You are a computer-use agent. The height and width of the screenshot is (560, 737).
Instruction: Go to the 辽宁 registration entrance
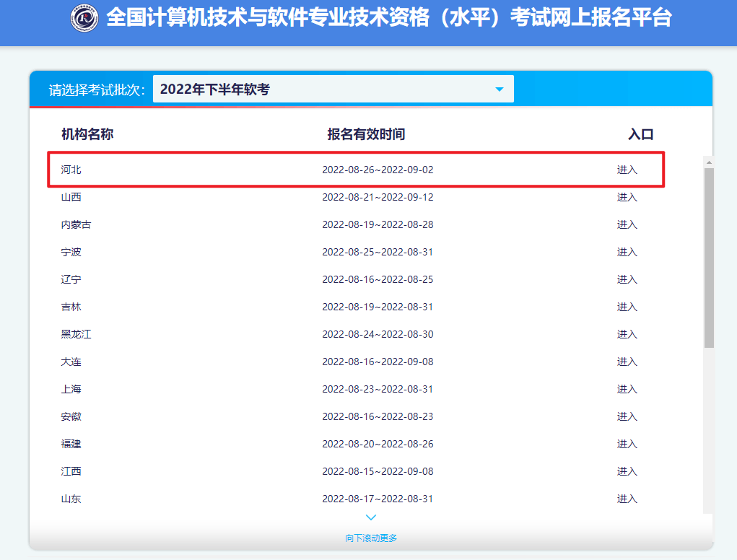click(x=627, y=279)
